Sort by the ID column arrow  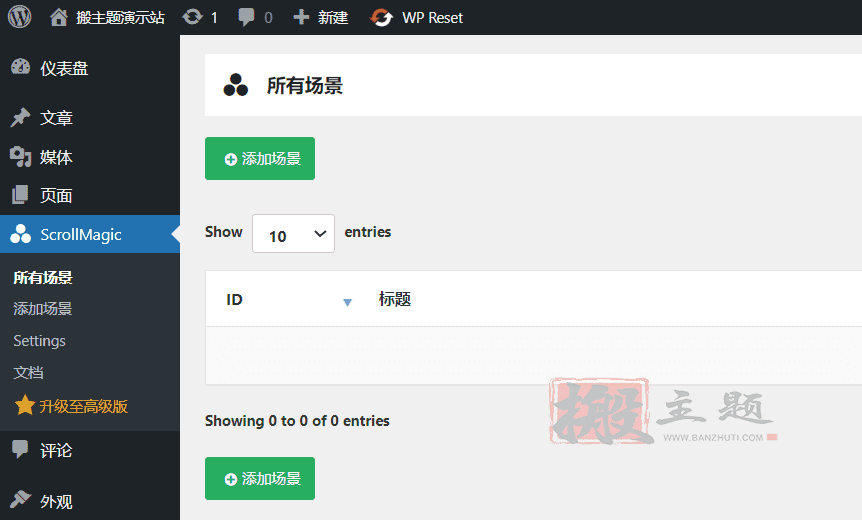click(347, 302)
